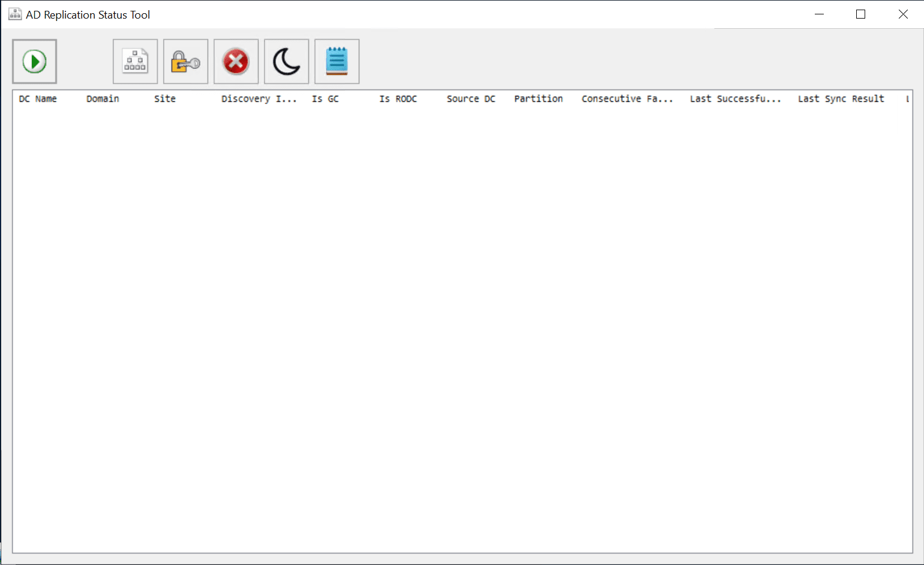Screen dimensions: 924x565
Task: Open the lock and key credentials icon
Action: (185, 61)
